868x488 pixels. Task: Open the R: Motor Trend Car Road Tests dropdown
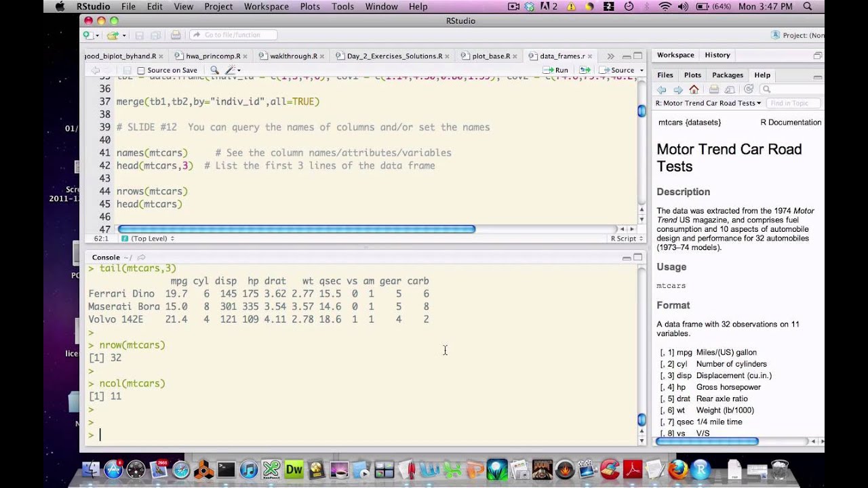[708, 103]
